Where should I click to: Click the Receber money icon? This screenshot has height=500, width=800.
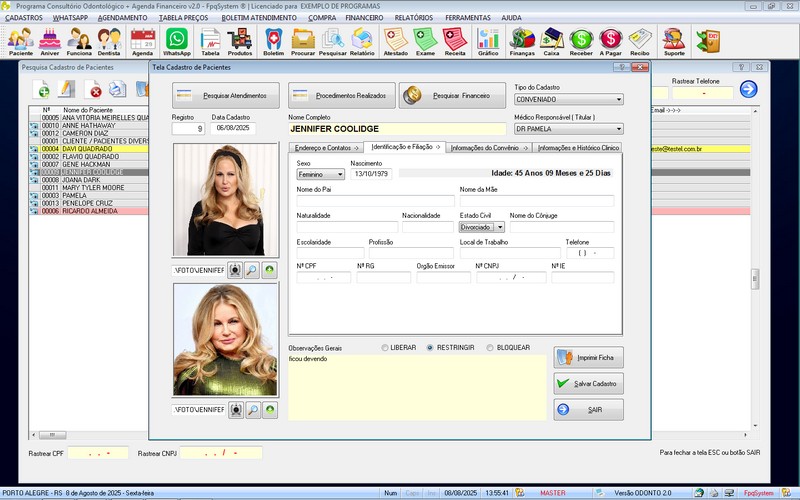pos(581,40)
